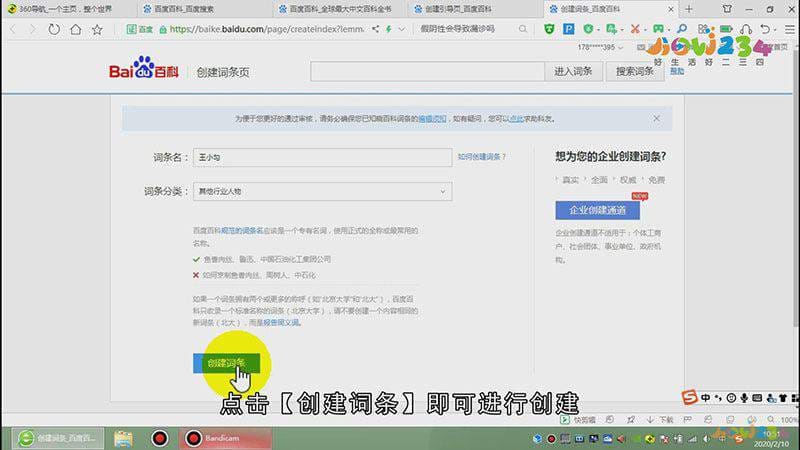Open Sogou IME soft keyboard icon
The image size is (800, 450).
pyautogui.click(x=757, y=397)
